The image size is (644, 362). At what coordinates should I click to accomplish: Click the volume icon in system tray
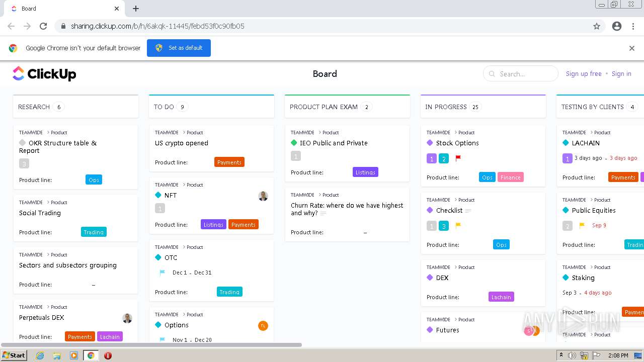click(x=572, y=355)
